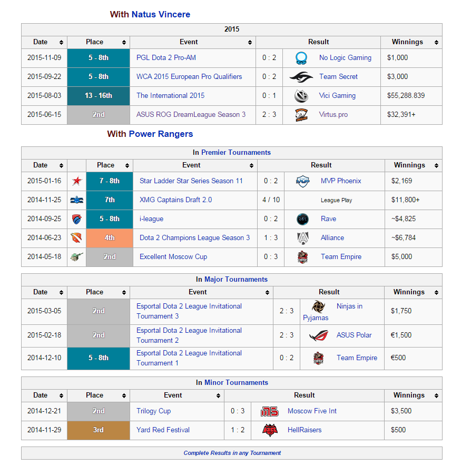
Task: Open the Minor Tournaments link
Action: [236, 382]
